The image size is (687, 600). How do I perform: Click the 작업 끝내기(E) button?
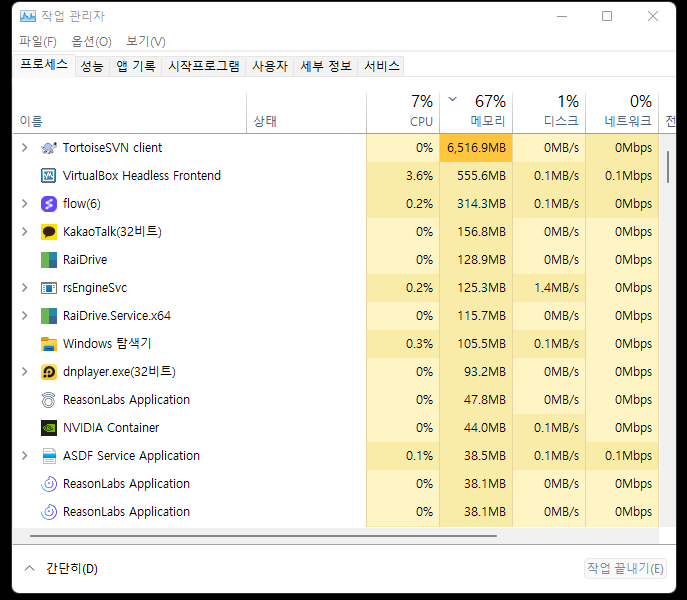tap(625, 569)
